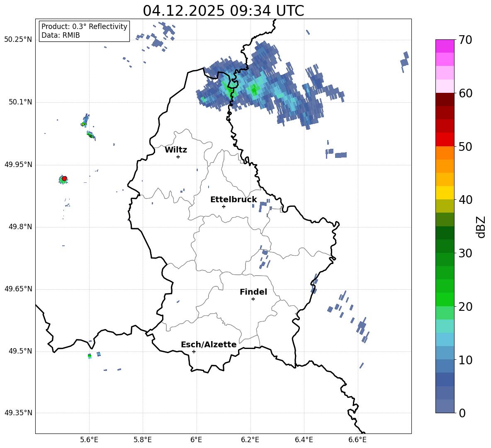Click the 50.25°N latitude label
Image resolution: width=491 pixels, height=448 pixels.
18,40
